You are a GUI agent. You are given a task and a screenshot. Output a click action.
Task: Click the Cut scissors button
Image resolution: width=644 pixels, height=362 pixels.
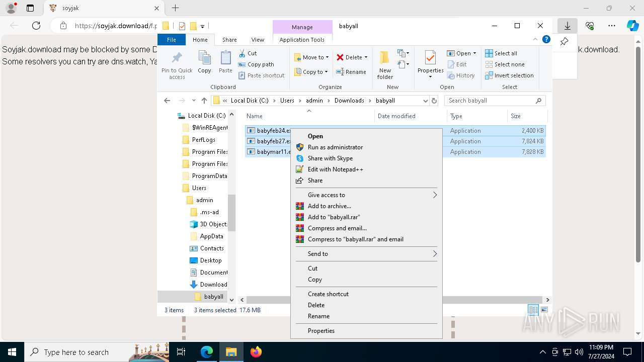point(248,53)
